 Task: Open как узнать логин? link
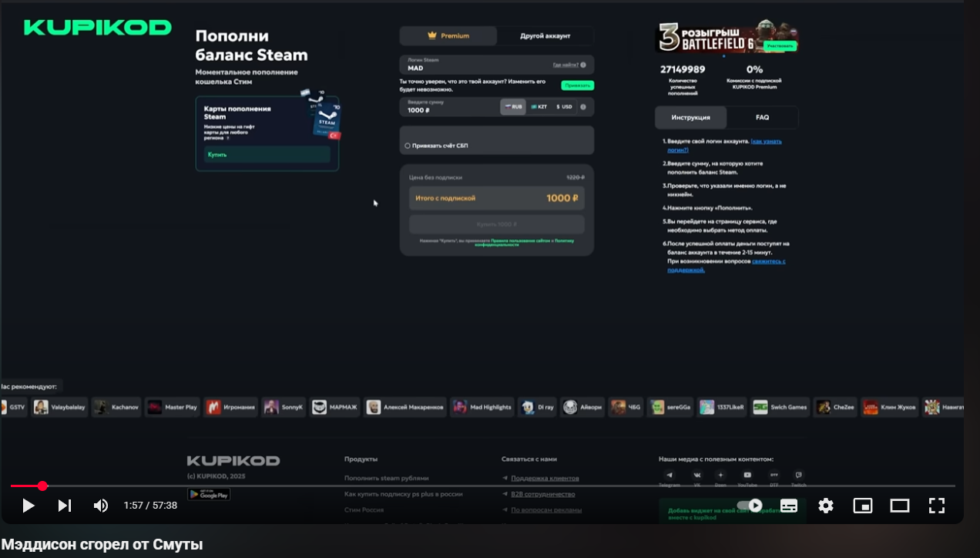pos(724,146)
